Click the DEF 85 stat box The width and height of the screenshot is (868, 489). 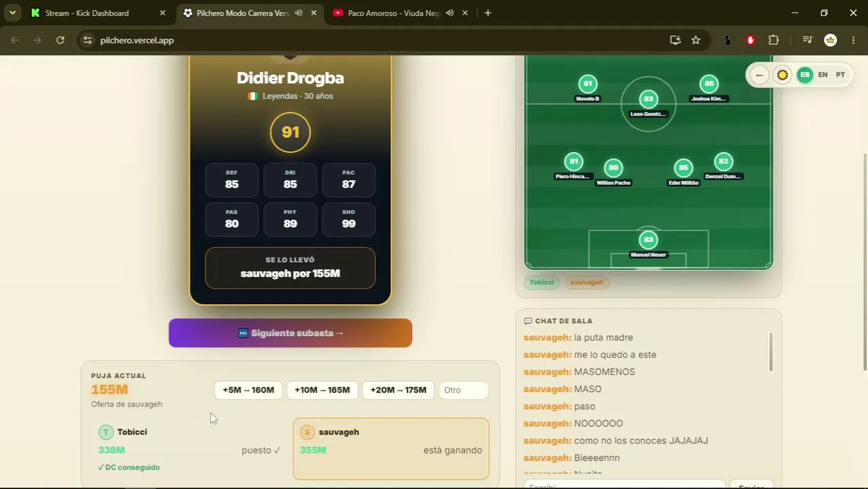(x=232, y=180)
